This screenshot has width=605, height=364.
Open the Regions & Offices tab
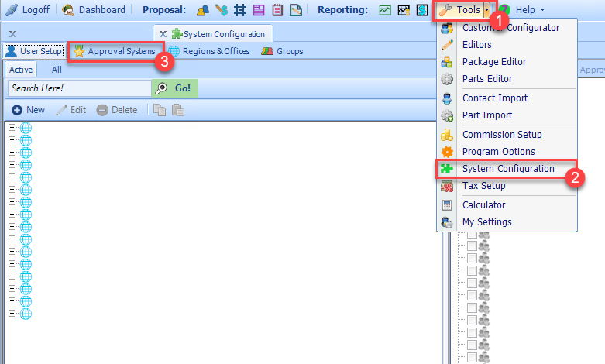click(x=208, y=51)
